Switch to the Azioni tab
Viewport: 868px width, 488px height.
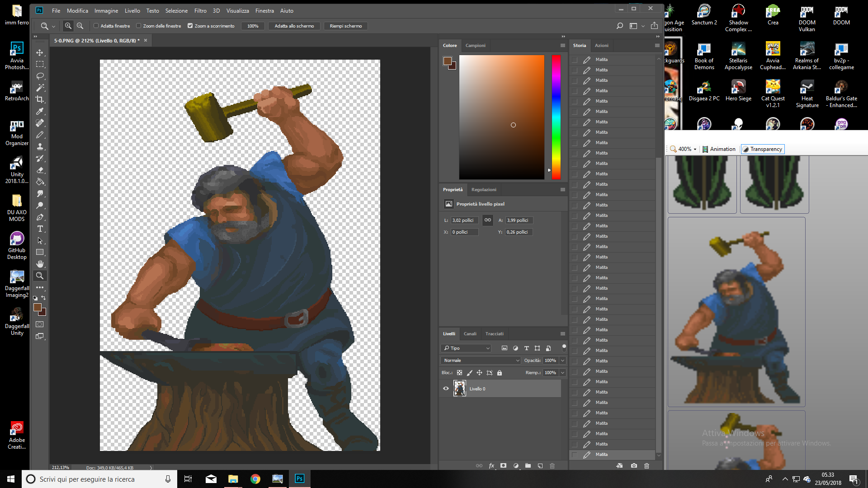pyautogui.click(x=602, y=46)
